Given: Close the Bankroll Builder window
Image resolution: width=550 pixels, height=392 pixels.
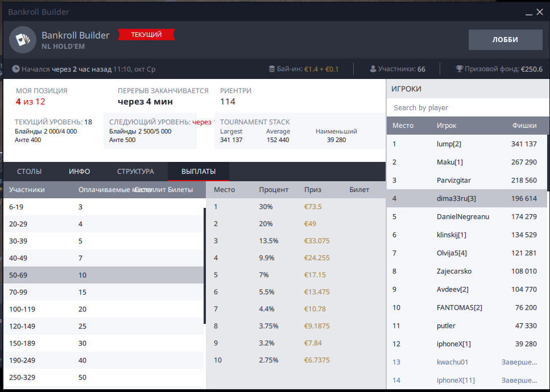Looking at the screenshot, I should (x=540, y=12).
